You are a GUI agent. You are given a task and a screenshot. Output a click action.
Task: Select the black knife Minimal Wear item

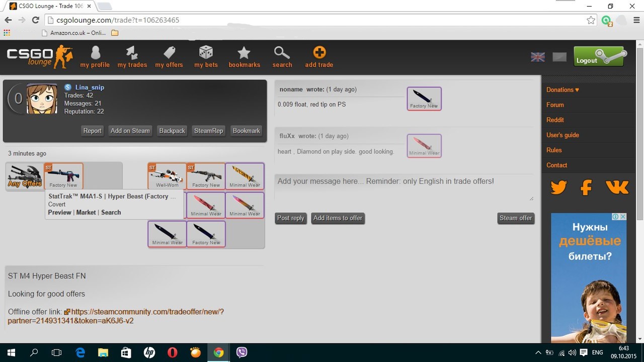click(x=167, y=234)
